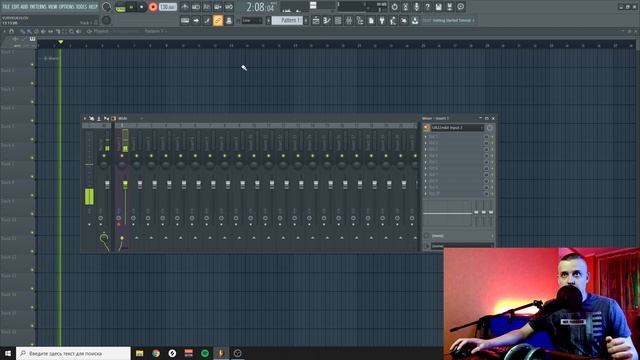Open the mixer options arrow menu

(x=85, y=119)
